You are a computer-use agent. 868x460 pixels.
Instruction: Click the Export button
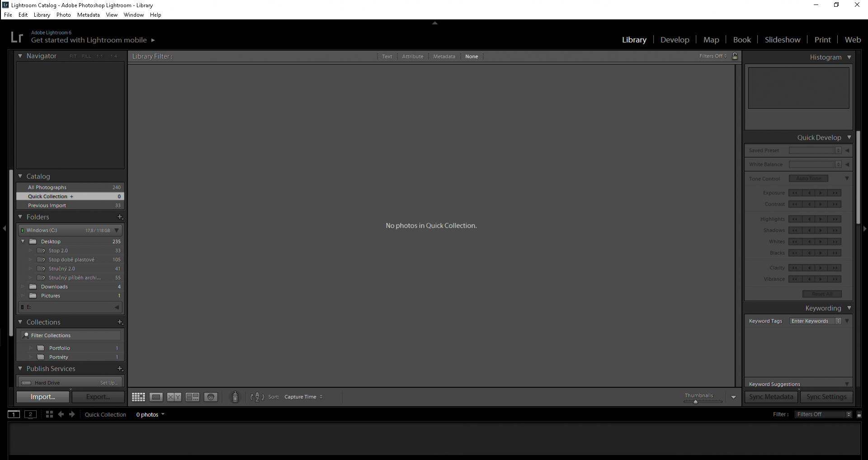98,397
